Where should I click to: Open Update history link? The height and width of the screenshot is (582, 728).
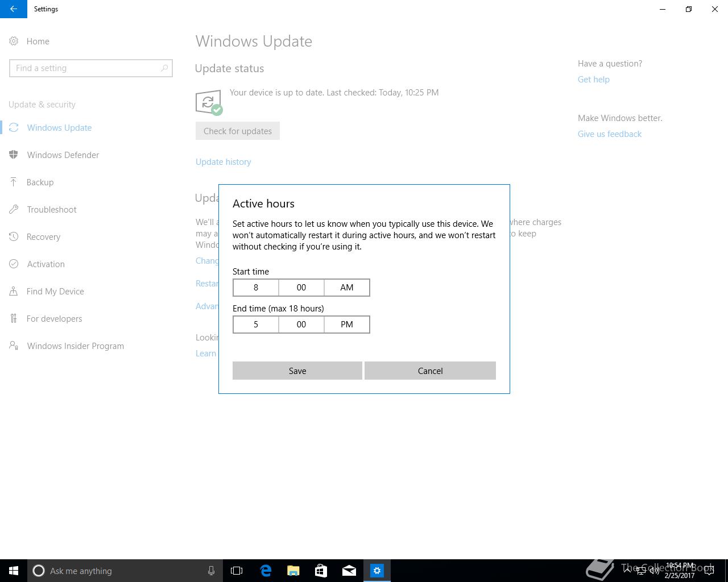[x=224, y=162]
